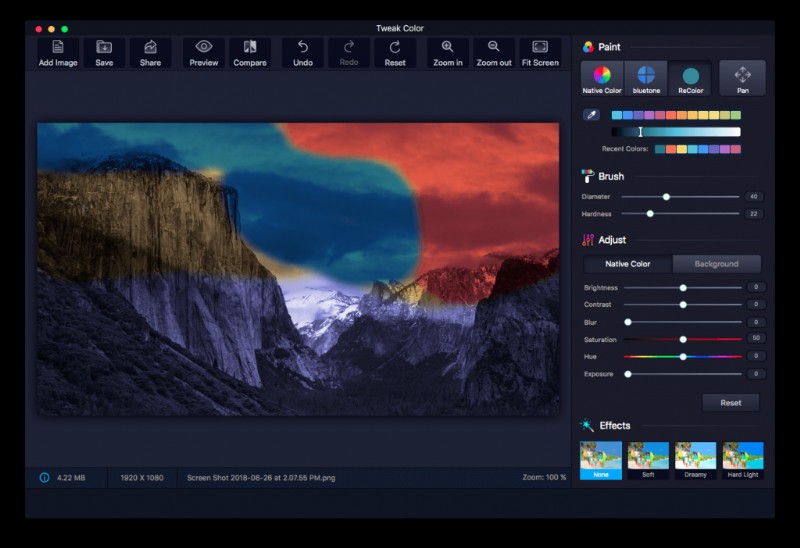
Task: Pick the first light-blue palette swatch
Action: 617,115
